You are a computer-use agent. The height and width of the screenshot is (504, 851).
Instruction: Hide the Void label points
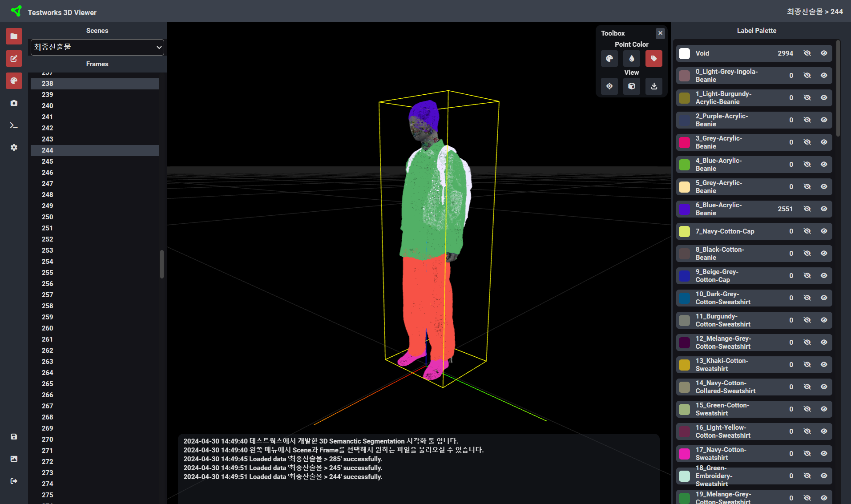[x=807, y=53]
